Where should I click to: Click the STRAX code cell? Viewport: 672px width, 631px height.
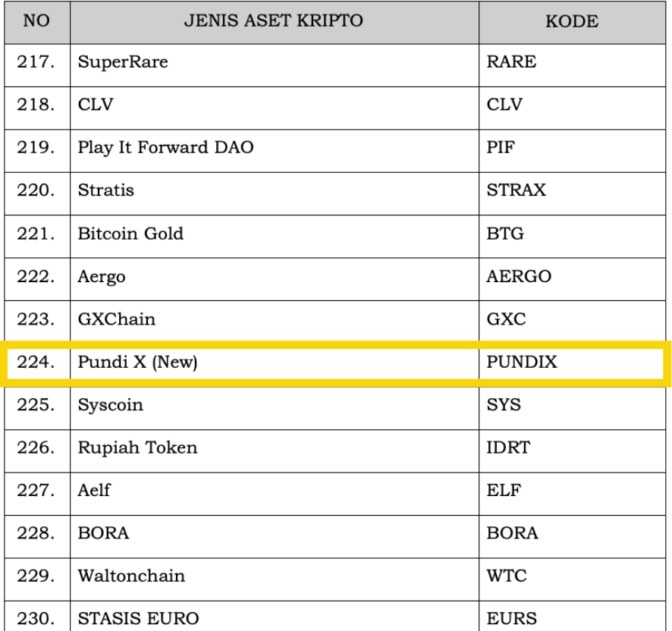pyautogui.click(x=516, y=190)
